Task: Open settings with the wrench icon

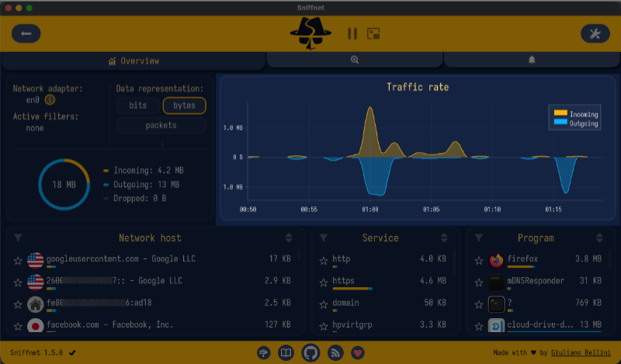Action: [x=595, y=33]
